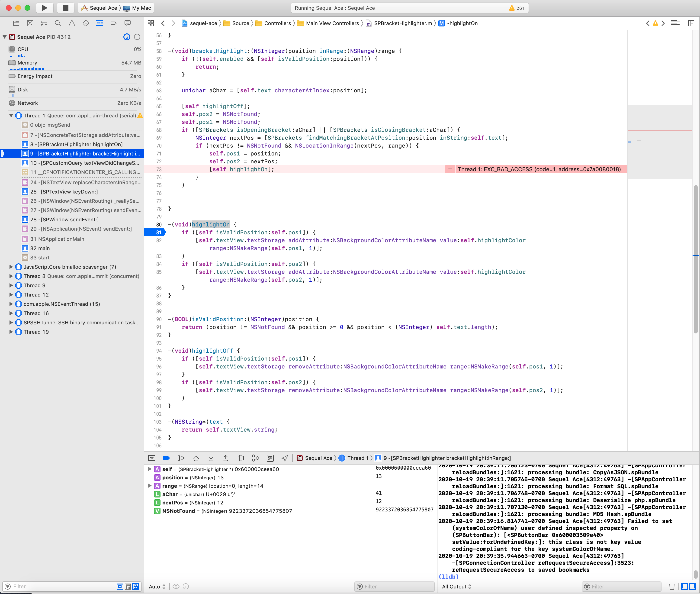The image size is (700, 594).
Task: Open the Breakpoint navigator tag icon
Action: coord(113,23)
